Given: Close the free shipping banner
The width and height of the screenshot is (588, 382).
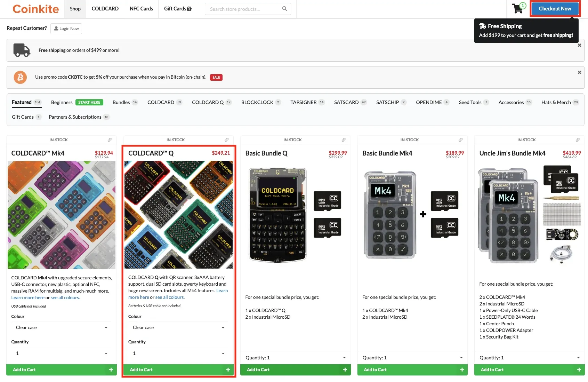Looking at the screenshot, I should tap(579, 45).
